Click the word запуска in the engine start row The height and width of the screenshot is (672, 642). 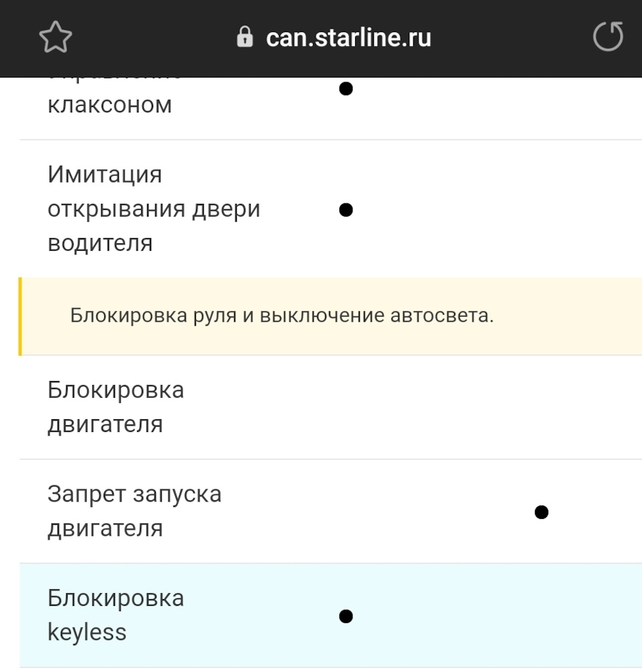pos(178,495)
